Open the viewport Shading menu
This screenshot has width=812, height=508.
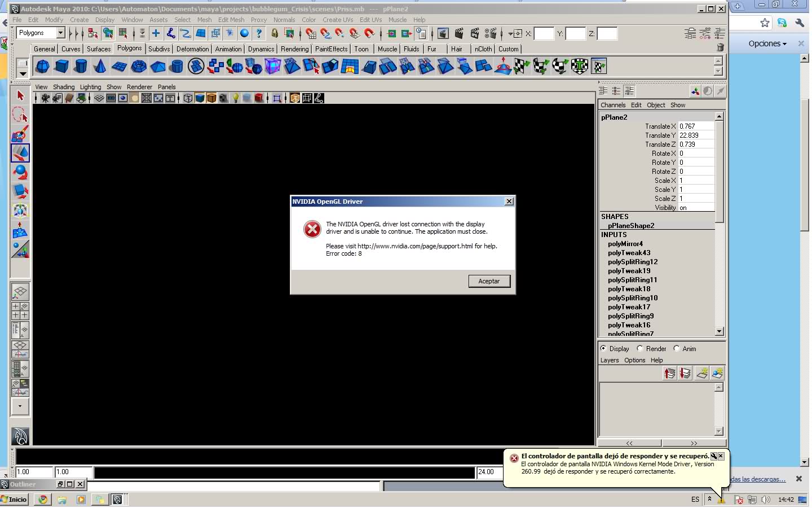pos(64,87)
